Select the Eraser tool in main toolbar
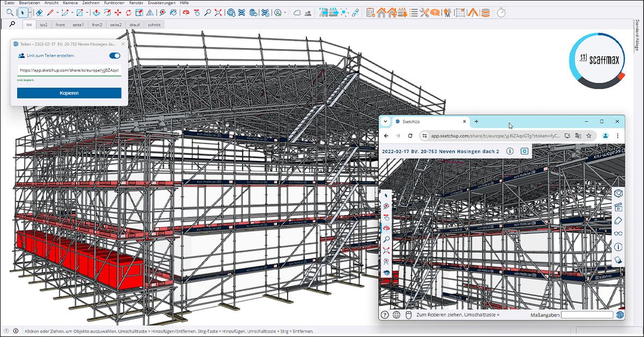This screenshot has width=644, height=337. 39,12
